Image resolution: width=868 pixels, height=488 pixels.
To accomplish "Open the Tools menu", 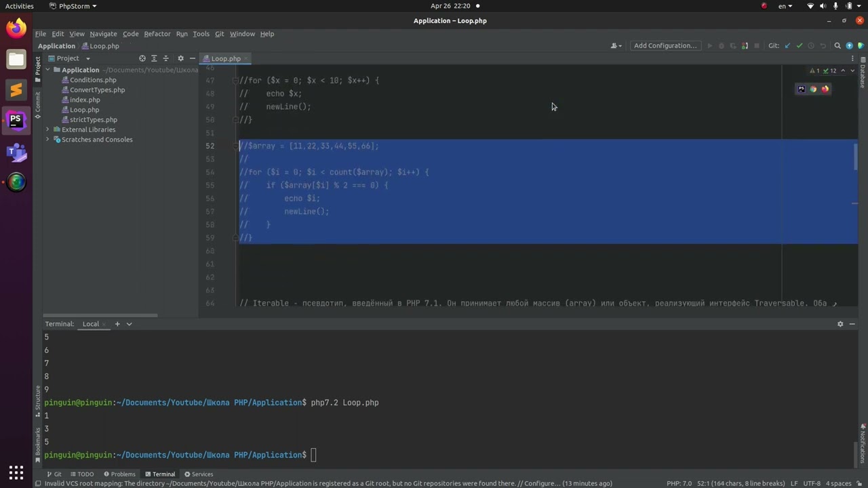I will 201,34.
